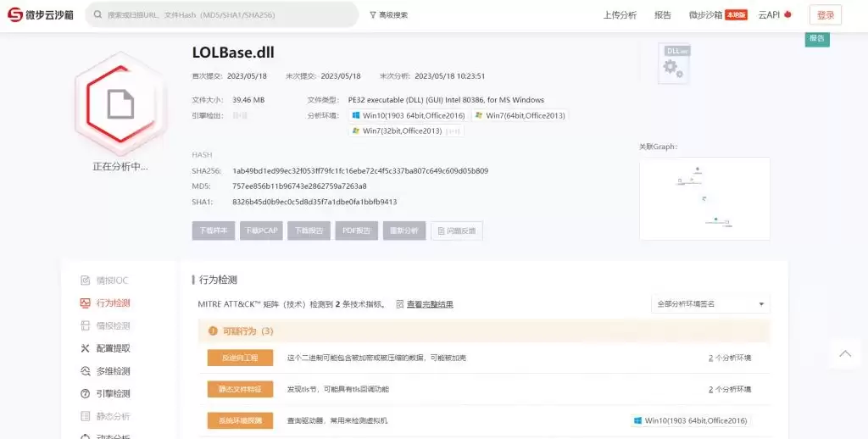This screenshot has width=868, height=439.
Task: Click the magnifier icon in search bar
Action: (x=98, y=15)
